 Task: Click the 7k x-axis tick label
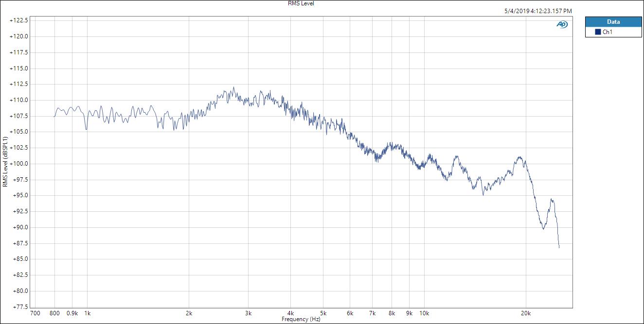tap(373, 313)
